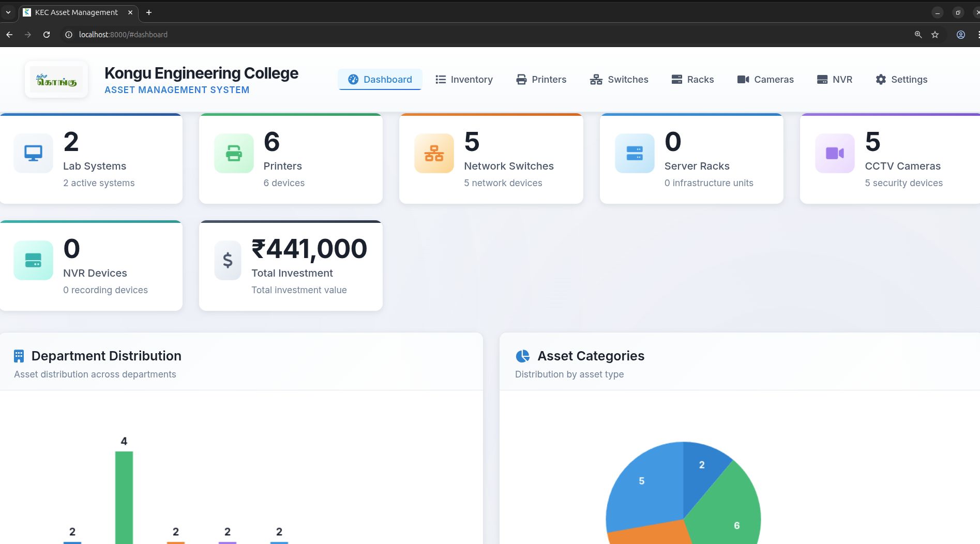Switch to the Inventory tab
Viewport: 980px width, 544px height.
463,79
